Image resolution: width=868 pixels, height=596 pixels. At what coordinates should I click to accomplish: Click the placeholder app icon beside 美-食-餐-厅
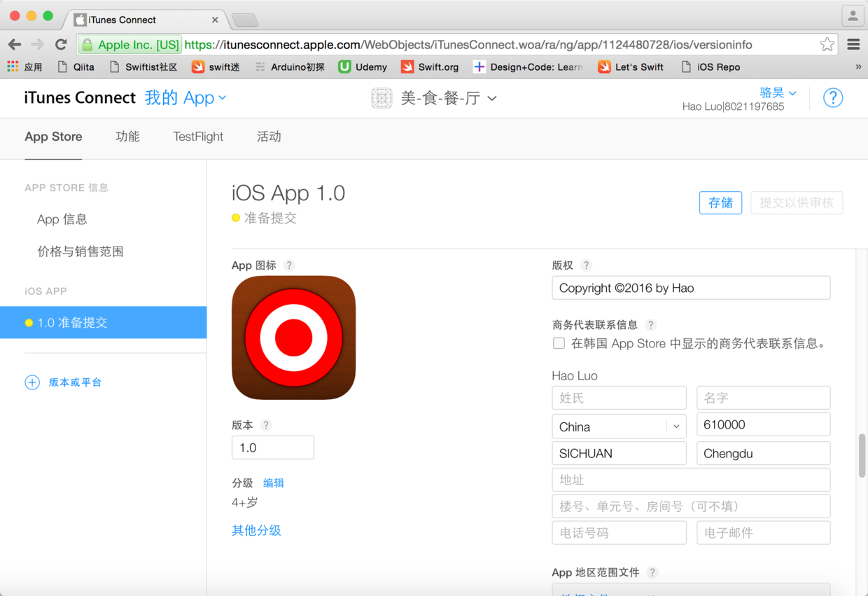(381, 98)
